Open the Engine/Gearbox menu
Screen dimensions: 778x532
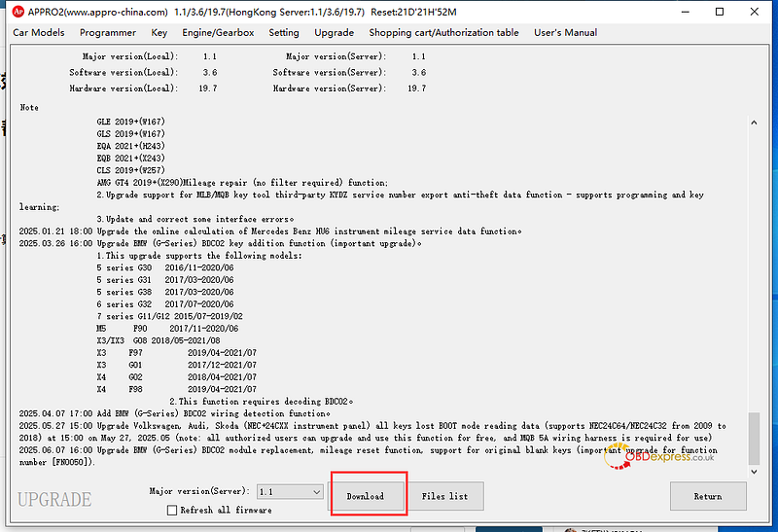(x=218, y=33)
